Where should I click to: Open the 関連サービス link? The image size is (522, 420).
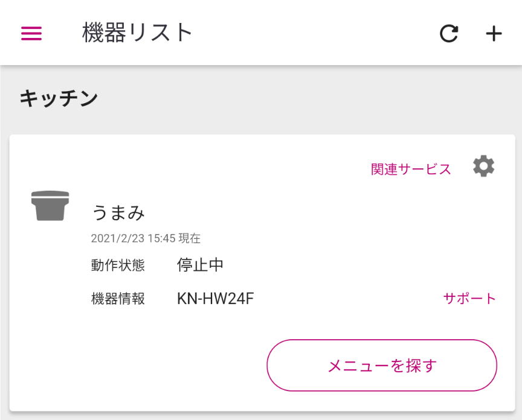click(x=411, y=169)
